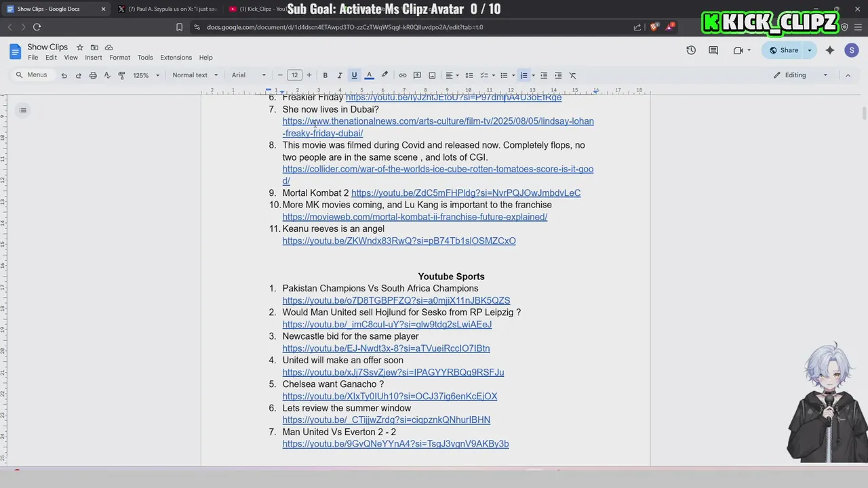Increase the paragraph indent
This screenshot has height=488, width=868.
[x=558, y=75]
